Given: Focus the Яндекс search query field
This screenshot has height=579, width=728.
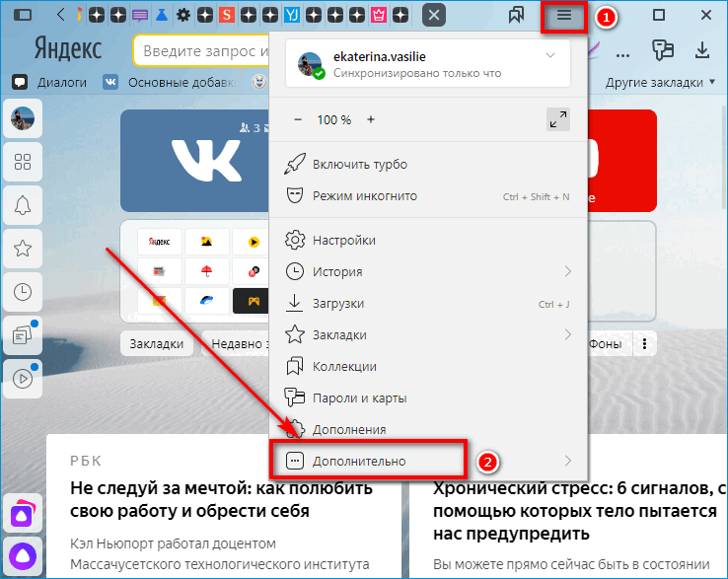Looking at the screenshot, I should coord(201,50).
